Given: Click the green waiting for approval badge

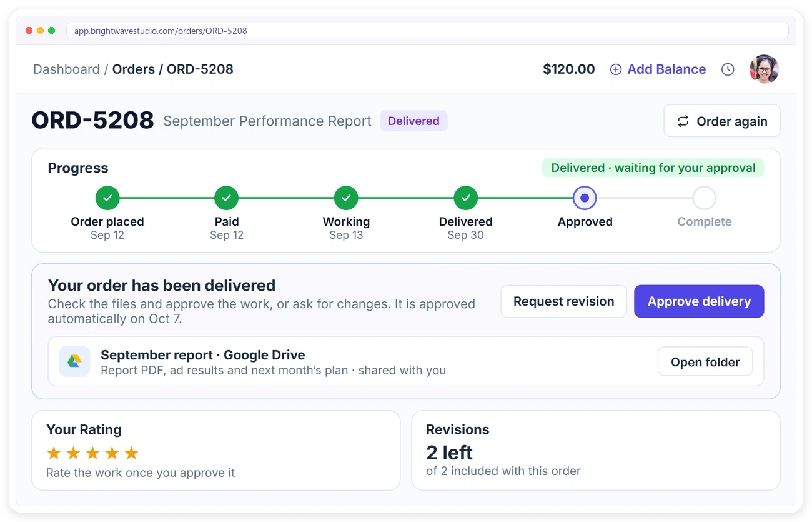Looking at the screenshot, I should tap(653, 168).
